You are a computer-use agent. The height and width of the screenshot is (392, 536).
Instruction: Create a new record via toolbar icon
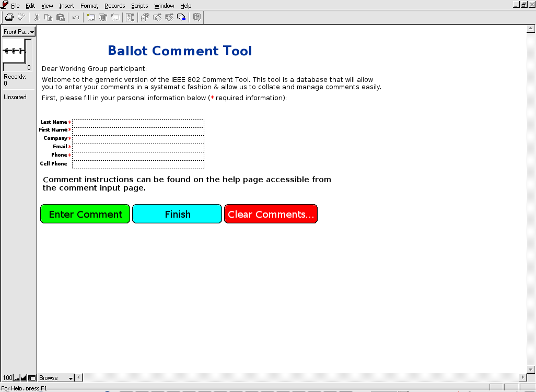point(90,17)
